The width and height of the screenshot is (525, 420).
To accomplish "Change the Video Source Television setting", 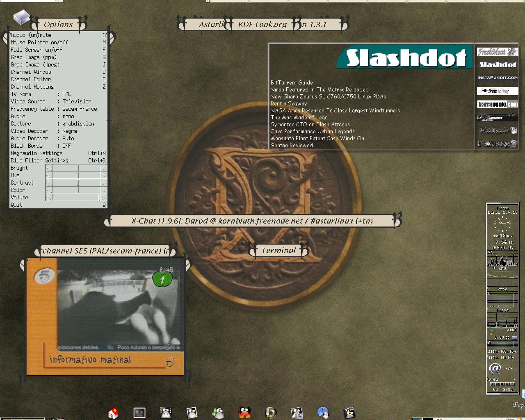I will pos(58,102).
